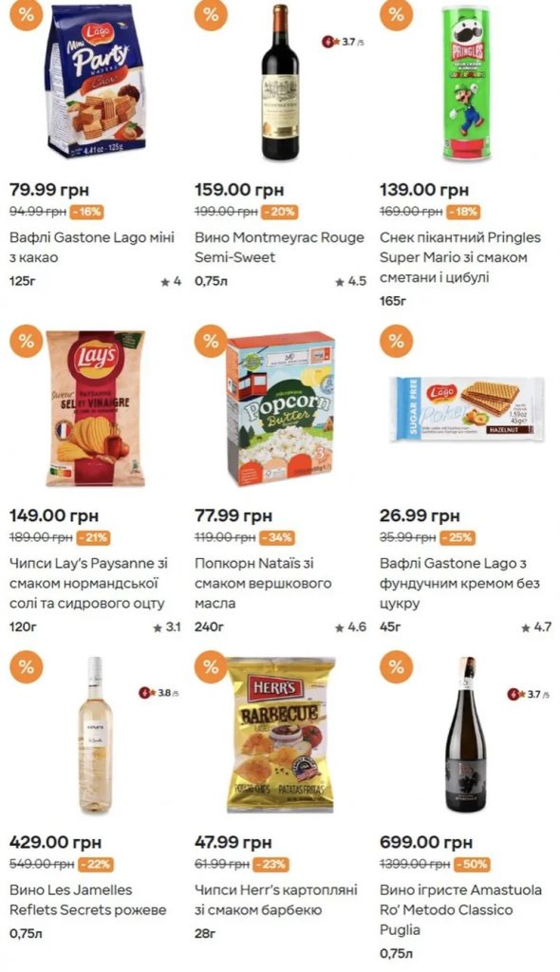Click the percent icon above the Lay's chips

(27, 340)
